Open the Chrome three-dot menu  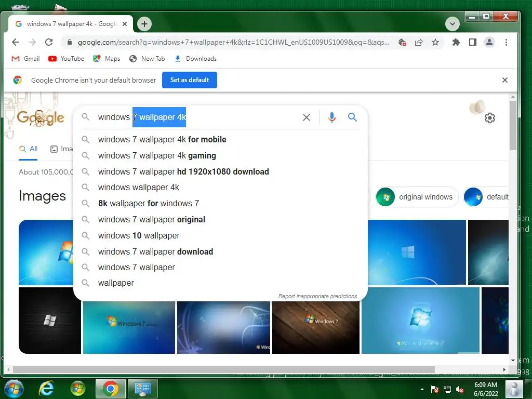tap(506, 42)
